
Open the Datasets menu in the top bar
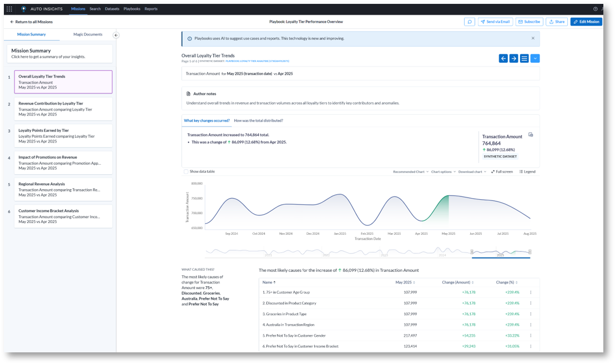click(112, 8)
